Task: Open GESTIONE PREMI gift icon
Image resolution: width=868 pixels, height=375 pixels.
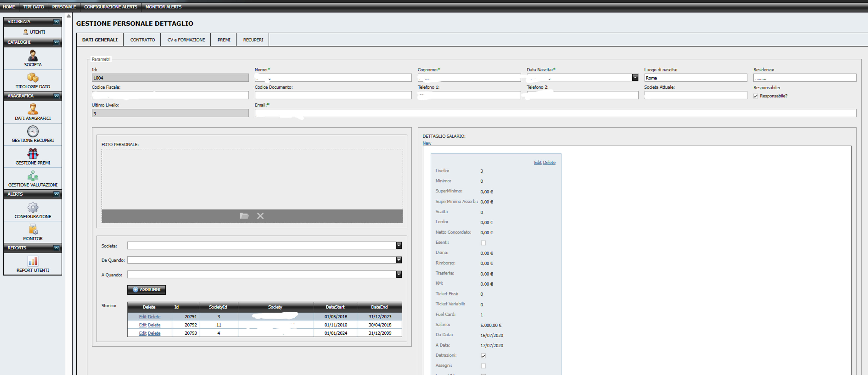Action: coord(33,154)
